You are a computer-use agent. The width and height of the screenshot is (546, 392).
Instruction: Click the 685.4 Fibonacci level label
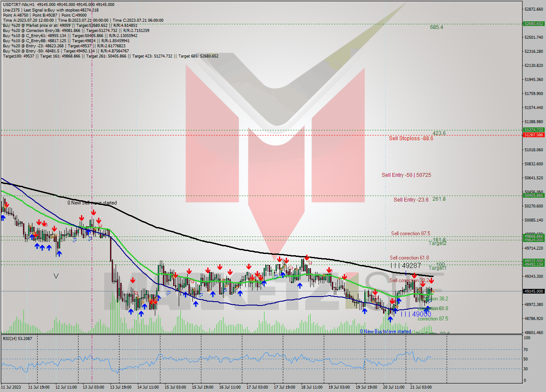click(436, 27)
